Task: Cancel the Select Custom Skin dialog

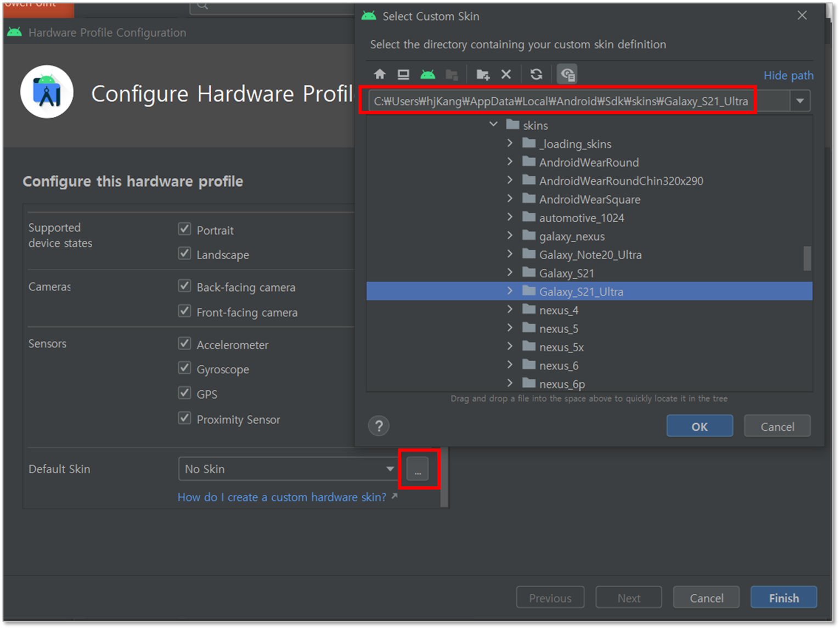Action: [777, 426]
